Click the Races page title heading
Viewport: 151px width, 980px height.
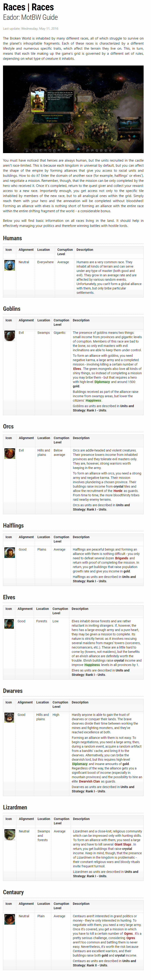(x=29, y=7)
